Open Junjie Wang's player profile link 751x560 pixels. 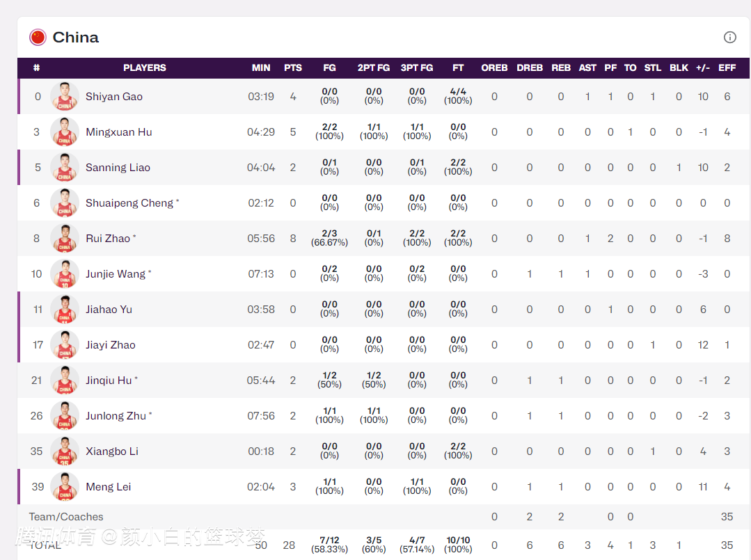[x=116, y=274]
